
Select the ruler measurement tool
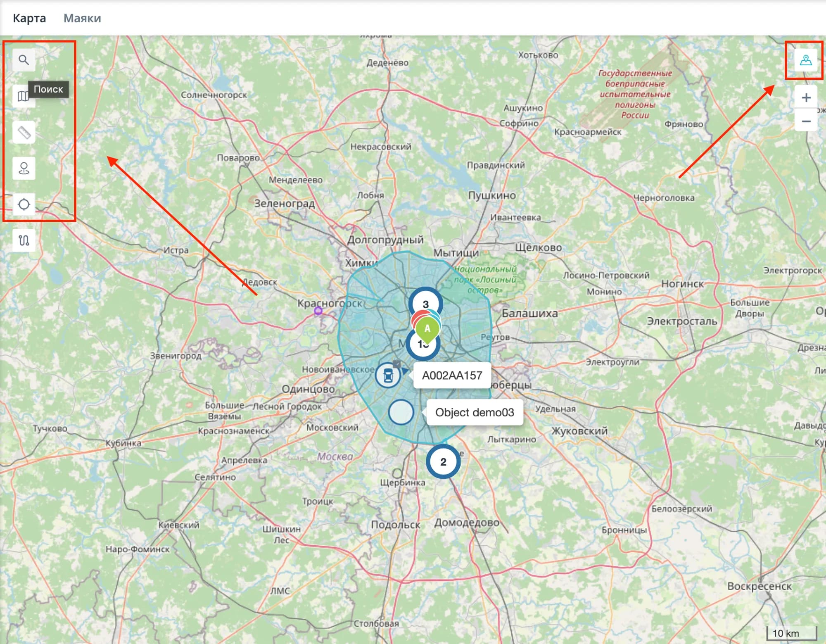[24, 133]
